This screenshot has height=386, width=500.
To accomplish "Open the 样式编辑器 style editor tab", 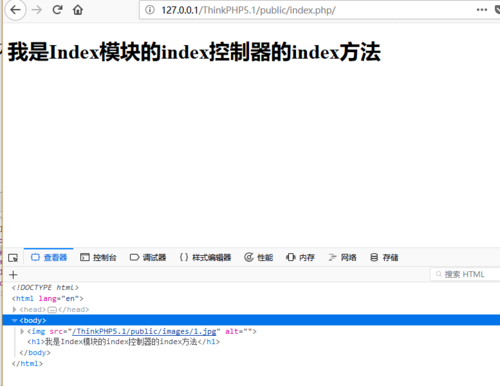I will pos(205,257).
